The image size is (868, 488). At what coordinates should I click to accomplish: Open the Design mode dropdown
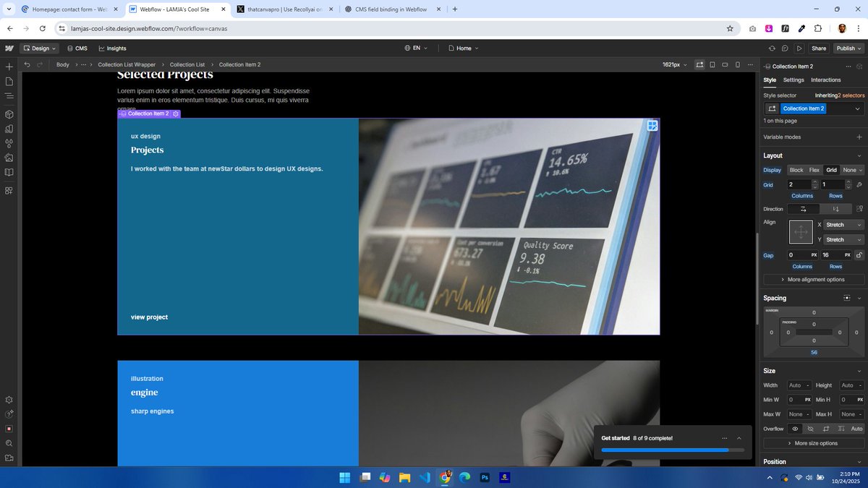(x=40, y=48)
